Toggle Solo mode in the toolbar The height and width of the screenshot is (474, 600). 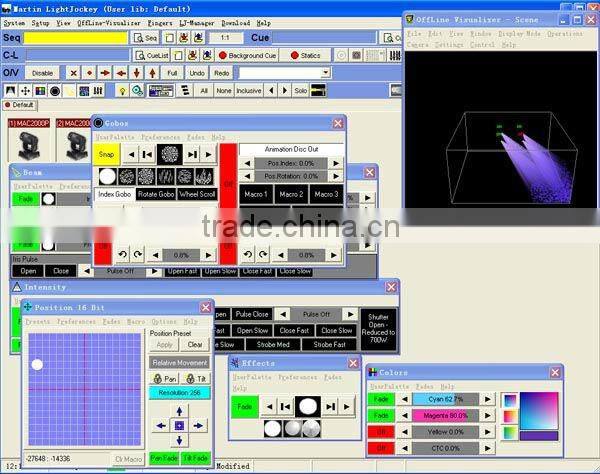click(298, 90)
